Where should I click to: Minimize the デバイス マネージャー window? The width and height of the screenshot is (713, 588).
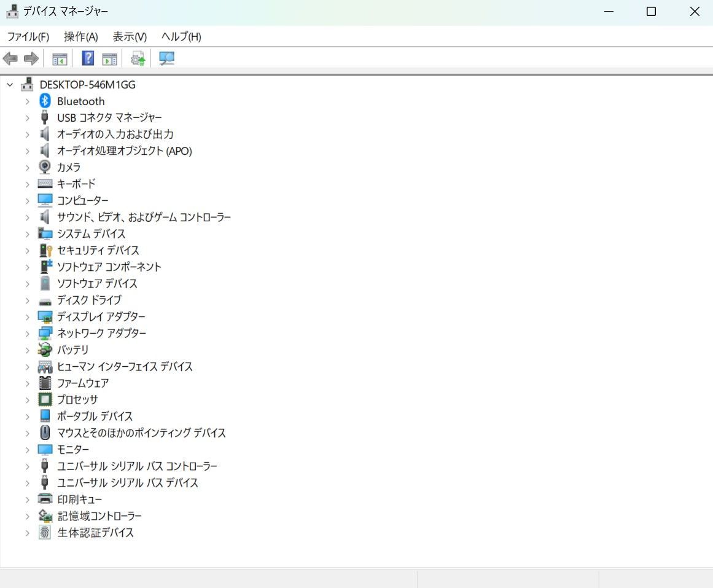(609, 12)
